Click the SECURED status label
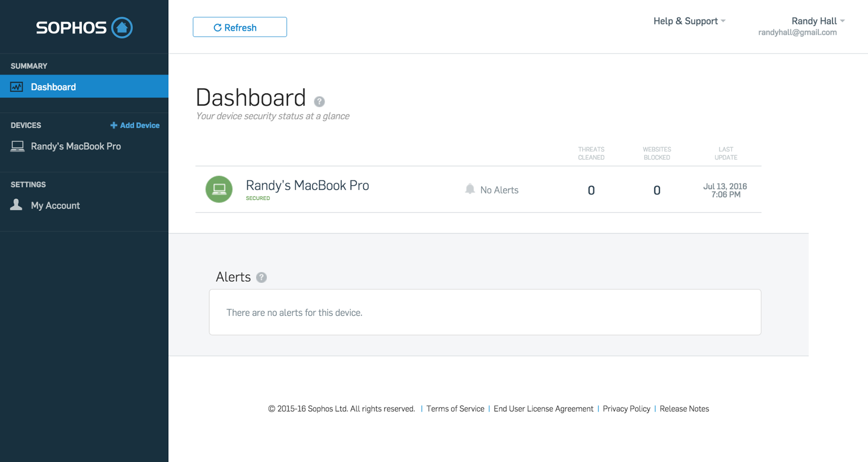 tap(258, 198)
